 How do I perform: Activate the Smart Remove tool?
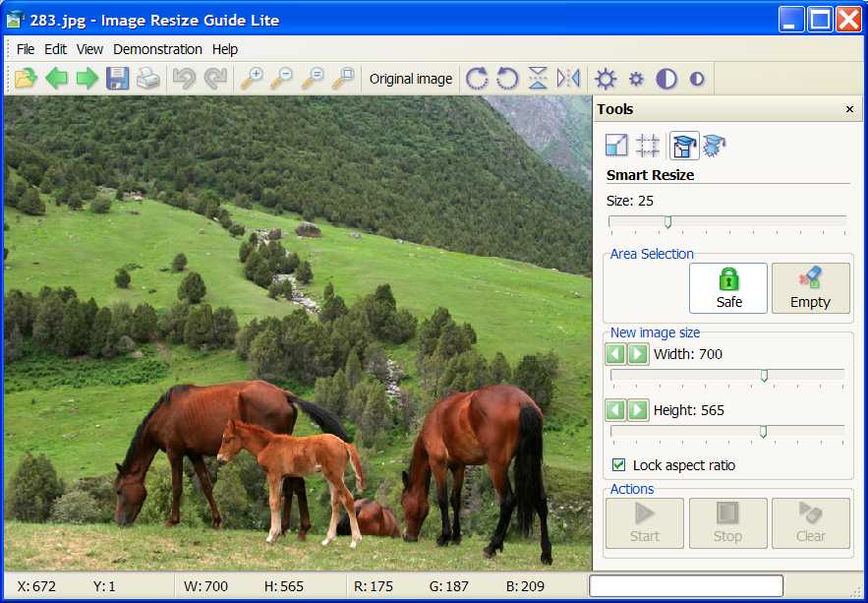pos(715,145)
